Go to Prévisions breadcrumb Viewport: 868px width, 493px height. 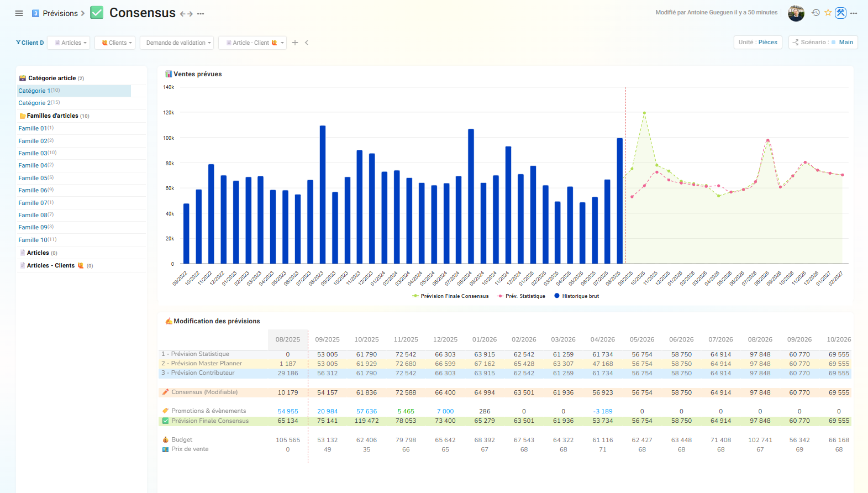(60, 13)
